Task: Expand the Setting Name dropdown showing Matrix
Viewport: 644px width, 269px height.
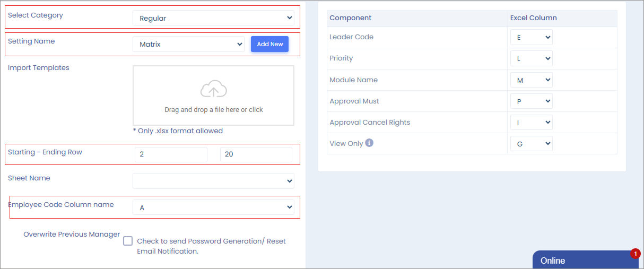Action: click(188, 44)
